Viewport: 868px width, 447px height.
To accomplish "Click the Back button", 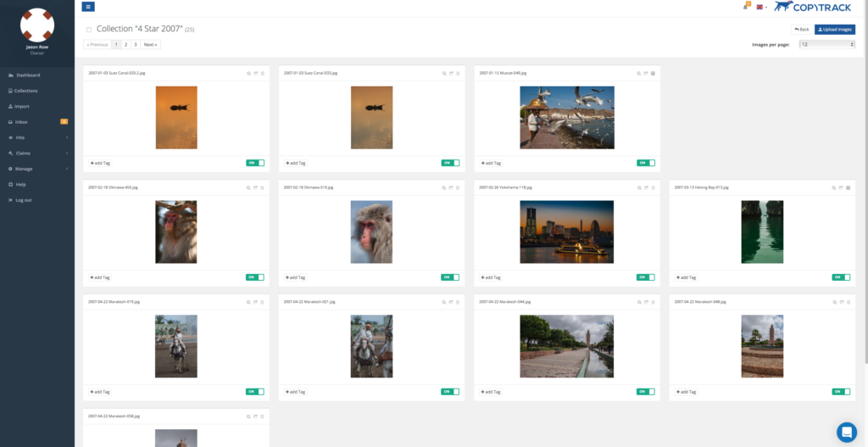I will pyautogui.click(x=802, y=30).
